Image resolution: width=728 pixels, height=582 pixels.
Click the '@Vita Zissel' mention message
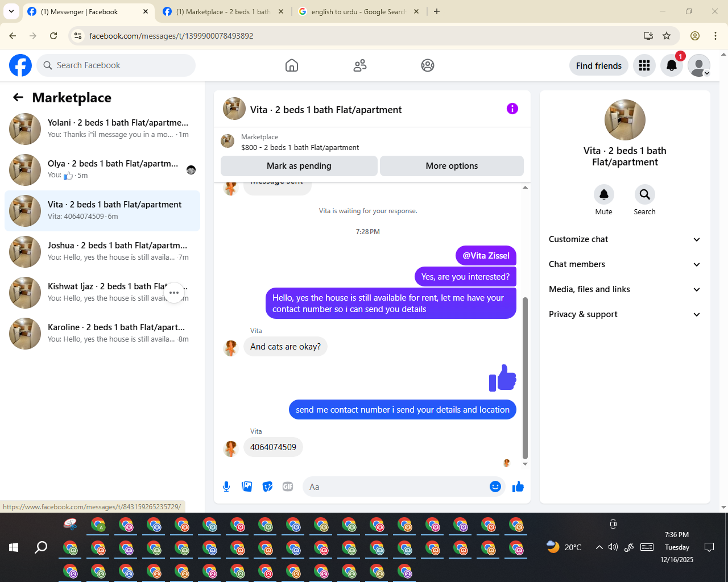(x=486, y=256)
